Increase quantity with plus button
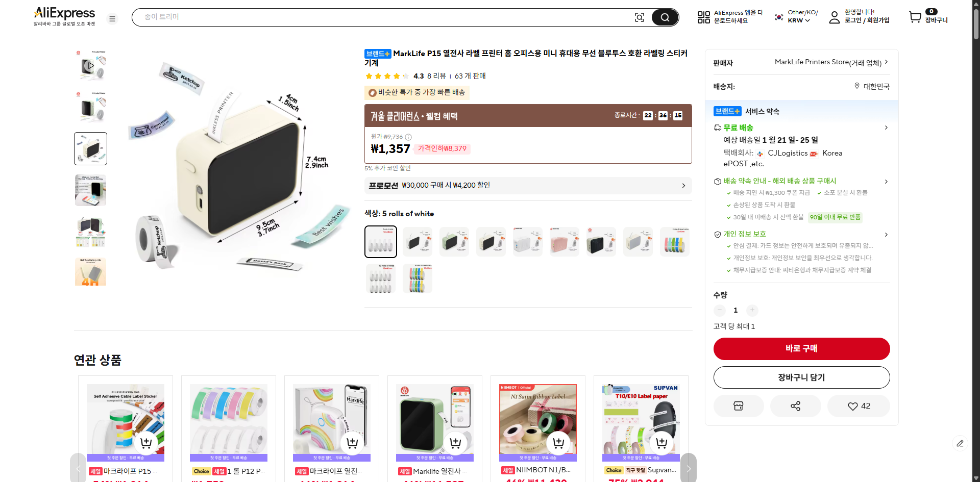This screenshot has width=980, height=482. click(x=752, y=310)
